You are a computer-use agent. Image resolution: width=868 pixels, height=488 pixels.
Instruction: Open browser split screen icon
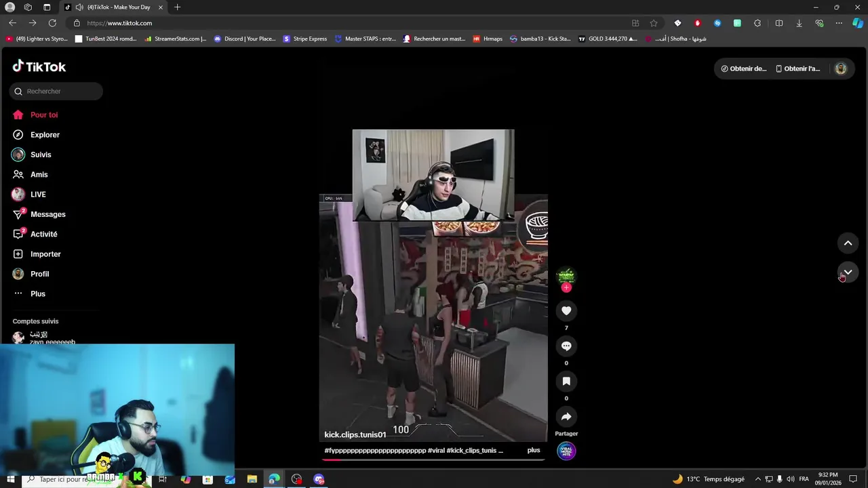click(779, 23)
